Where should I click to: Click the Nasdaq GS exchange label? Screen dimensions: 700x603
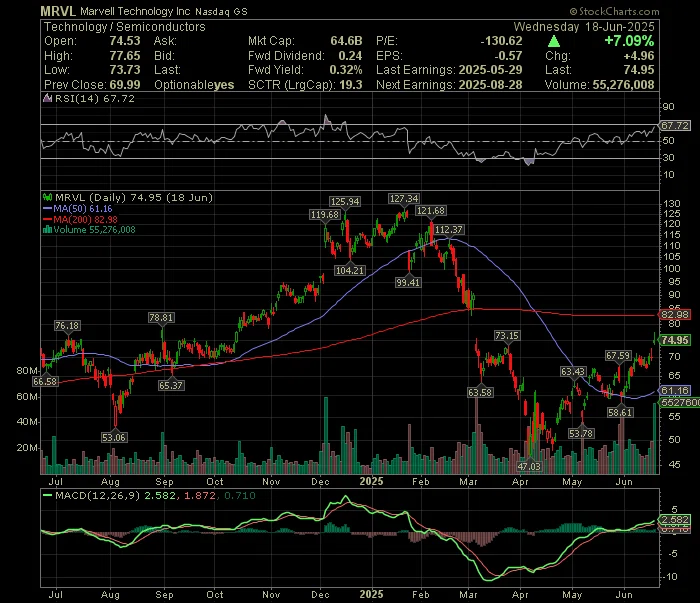pyautogui.click(x=221, y=12)
